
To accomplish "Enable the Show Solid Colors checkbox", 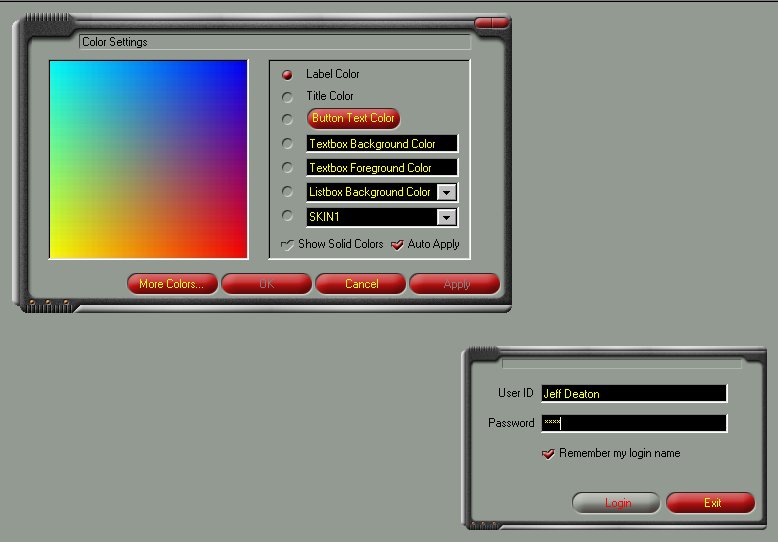I will click(x=288, y=244).
